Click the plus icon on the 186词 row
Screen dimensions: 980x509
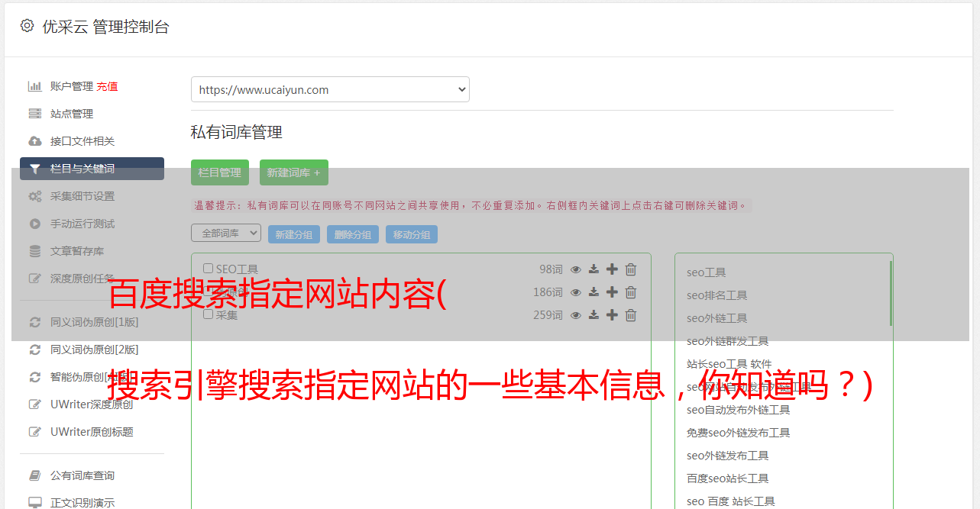[612, 292]
